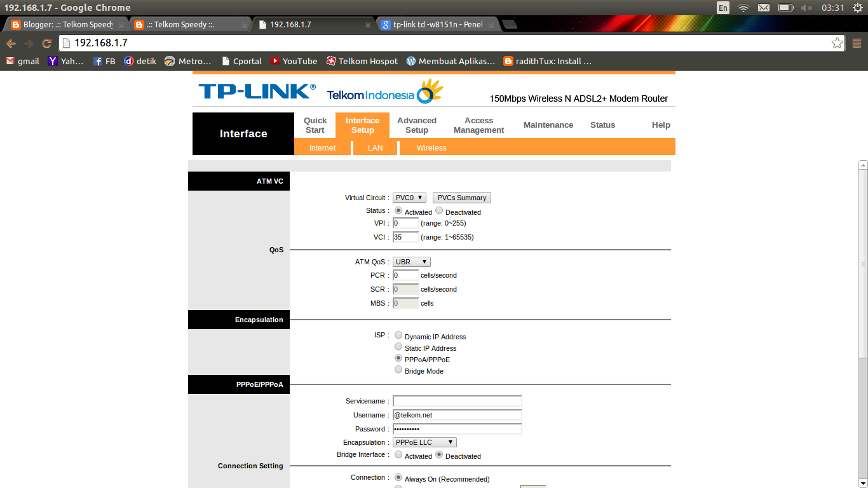Open the Wi-Fi network indicator
Screen dimensions: 868x488
coord(743,8)
